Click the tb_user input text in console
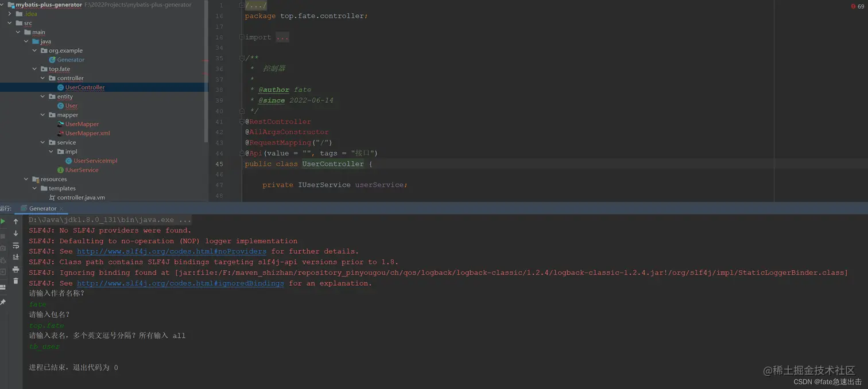The width and height of the screenshot is (868, 389). 44,347
